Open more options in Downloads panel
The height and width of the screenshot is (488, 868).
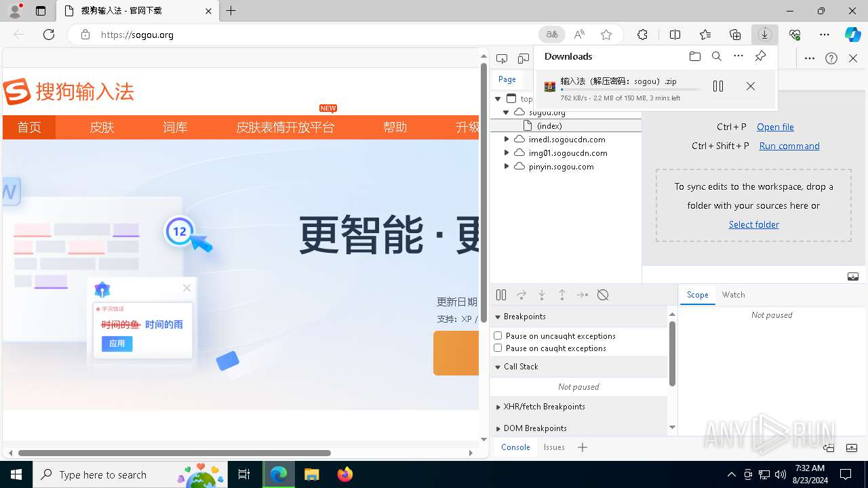coord(738,56)
